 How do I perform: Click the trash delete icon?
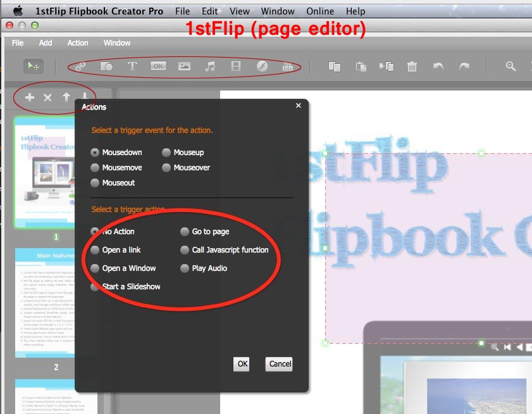(x=412, y=66)
